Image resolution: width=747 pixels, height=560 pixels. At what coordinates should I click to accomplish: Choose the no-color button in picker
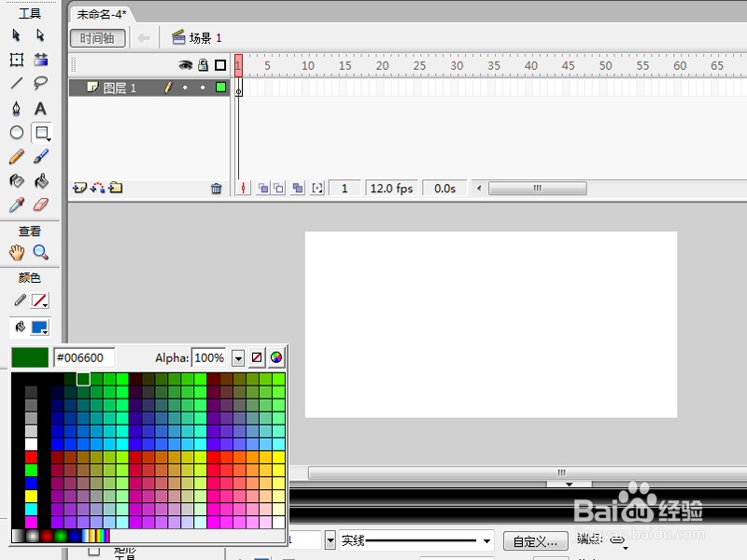coord(257,357)
